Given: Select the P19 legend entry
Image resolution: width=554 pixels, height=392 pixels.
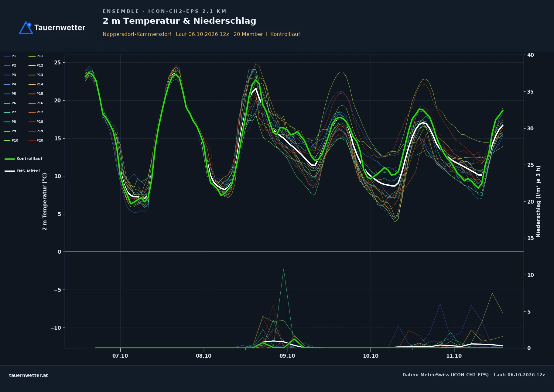Looking at the screenshot, I should [36, 131].
